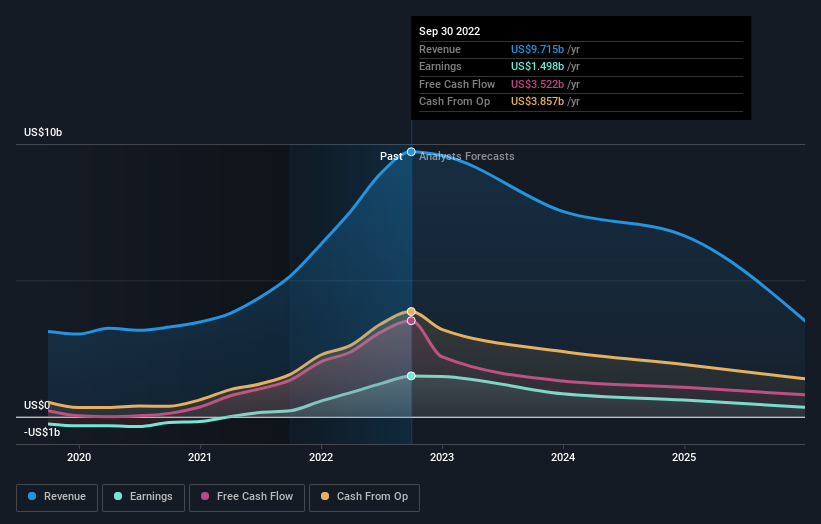821x524 pixels.
Task: Click the US$0 y-axis label
Action: tap(37, 405)
